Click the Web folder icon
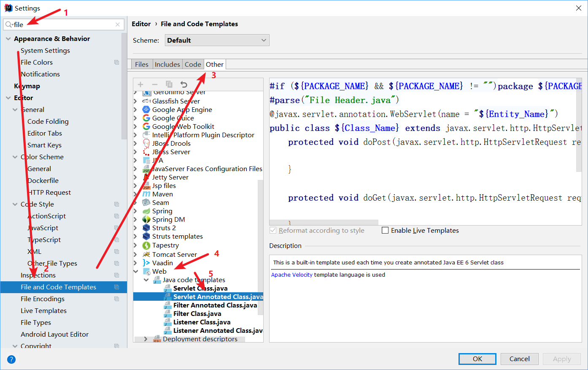Viewport: 588px width, 370px height. coord(146,271)
